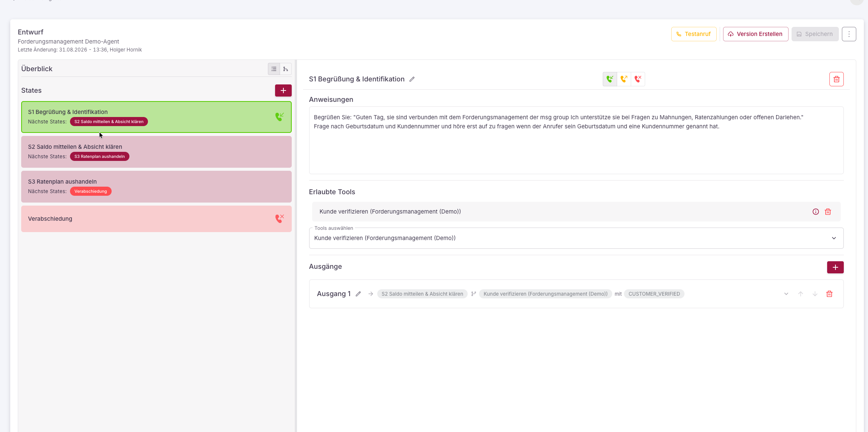Select state S3 Ratenplan aushandeln
Image resolution: width=868 pixels, height=432 pixels.
(x=156, y=187)
